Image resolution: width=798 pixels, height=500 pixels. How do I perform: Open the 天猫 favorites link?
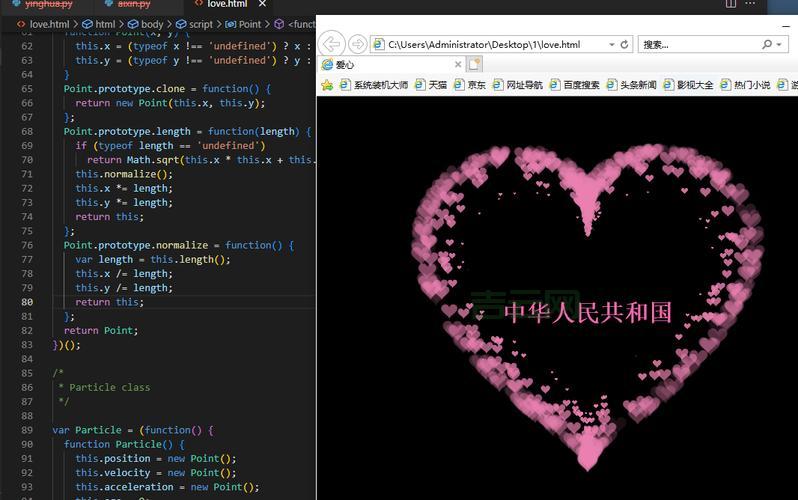tap(437, 85)
